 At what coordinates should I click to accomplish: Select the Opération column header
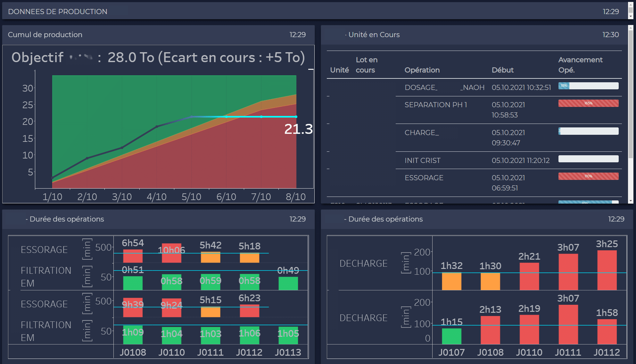(422, 70)
